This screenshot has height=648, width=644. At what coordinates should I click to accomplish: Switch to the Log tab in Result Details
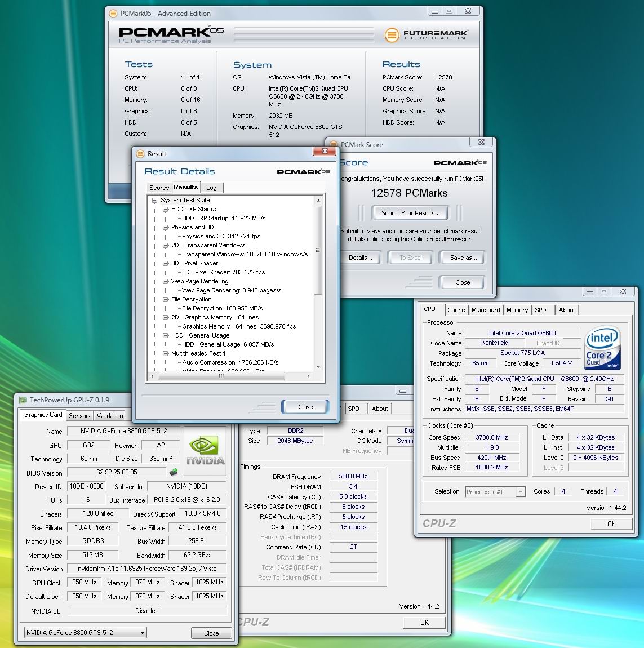tap(212, 188)
